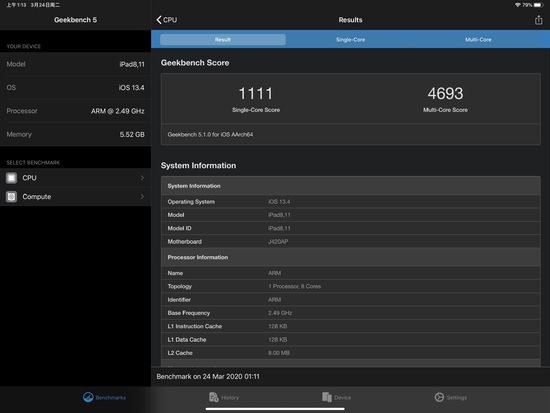
Task: Open the CPU benchmark row
Action: coord(75,178)
